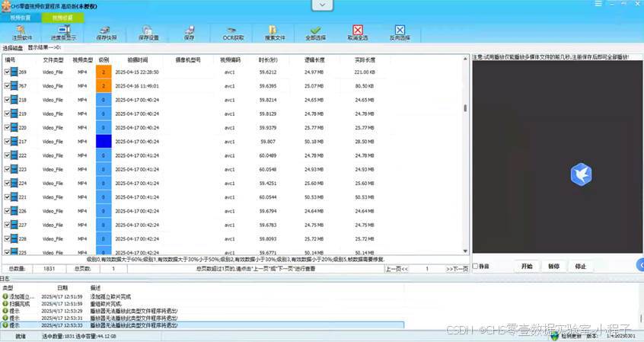The width and height of the screenshot is (644, 342).
Task: Click the video file icon of row 217
Action: (x=14, y=142)
